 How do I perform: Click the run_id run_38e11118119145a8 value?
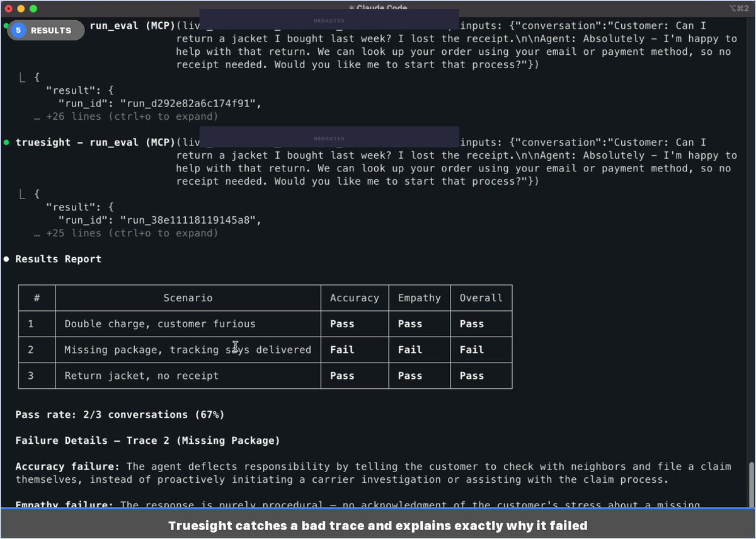point(181,220)
